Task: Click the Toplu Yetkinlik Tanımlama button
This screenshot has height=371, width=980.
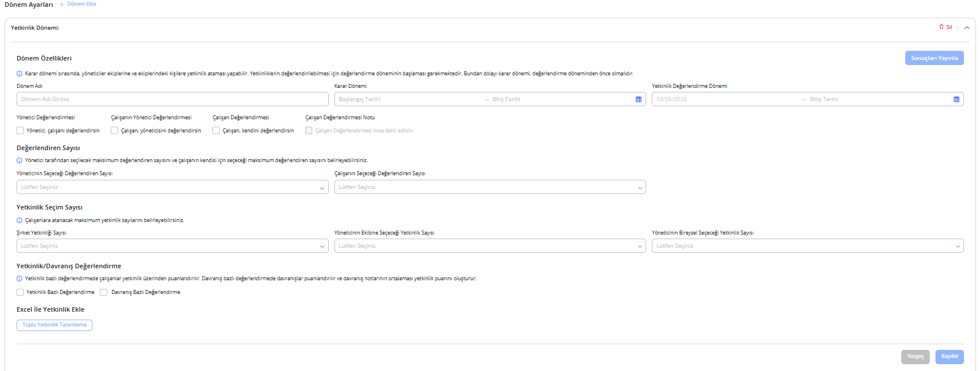Action: point(54,325)
